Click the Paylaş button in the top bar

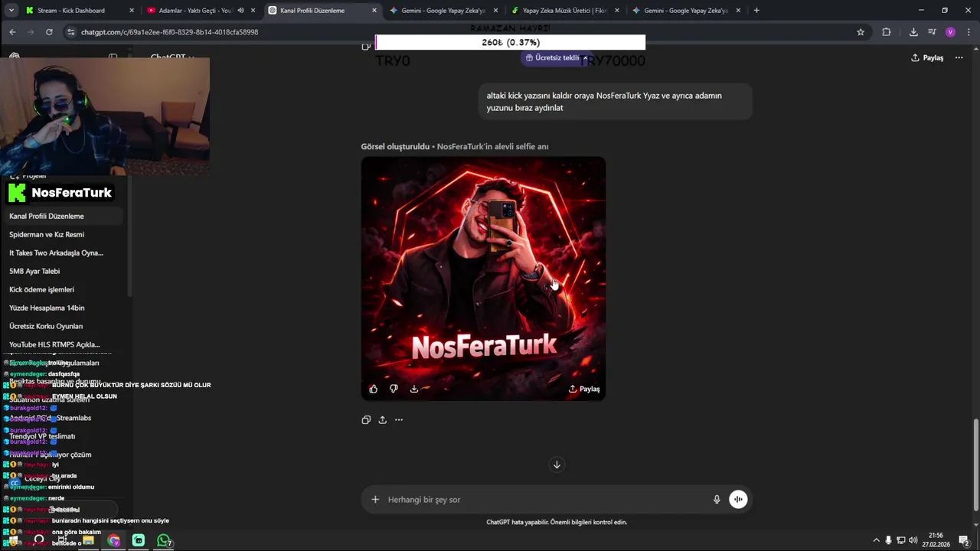pos(927,57)
